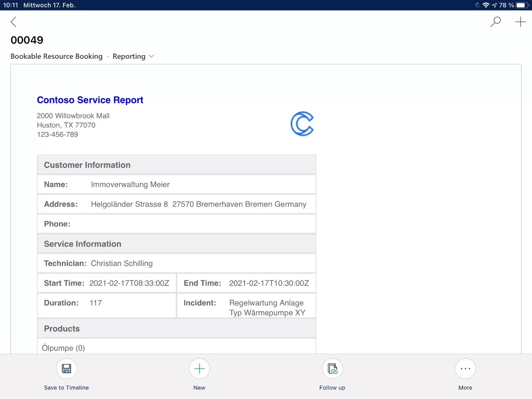Select the technician Christian Schilling
Viewport: 532px width, 399px height.
coord(122,263)
